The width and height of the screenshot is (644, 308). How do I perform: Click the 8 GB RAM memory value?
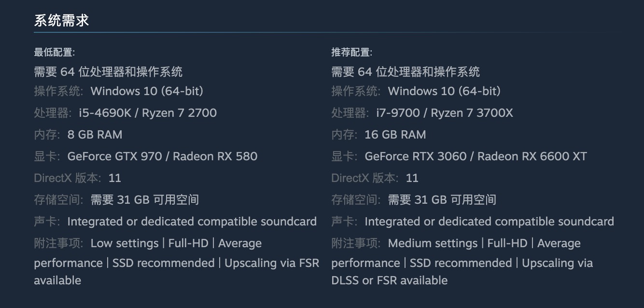[95, 135]
